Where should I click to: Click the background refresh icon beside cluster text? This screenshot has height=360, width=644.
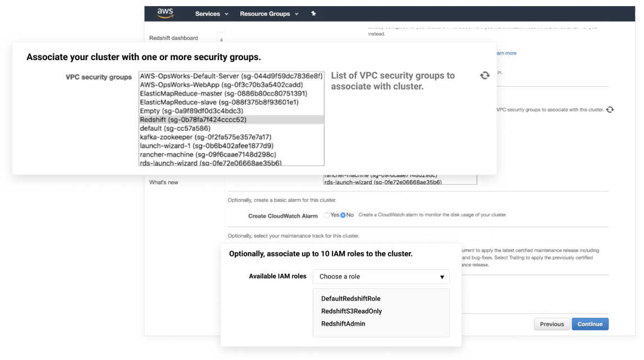click(610, 110)
